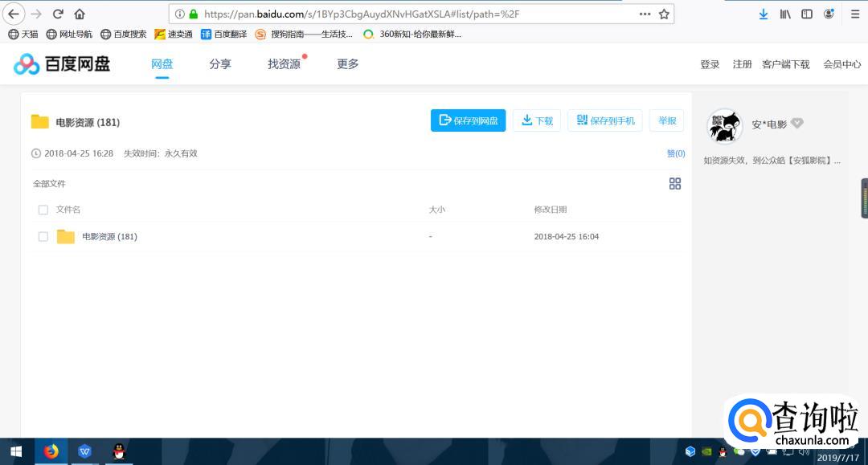The image size is (868, 465).
Task: Open Firefox from the Windows taskbar
Action: pos(51,451)
